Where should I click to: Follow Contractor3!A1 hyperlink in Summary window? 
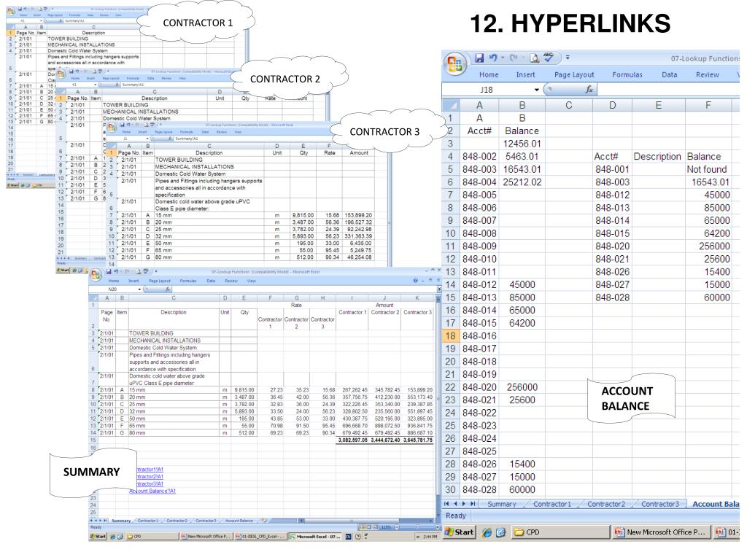(x=149, y=484)
